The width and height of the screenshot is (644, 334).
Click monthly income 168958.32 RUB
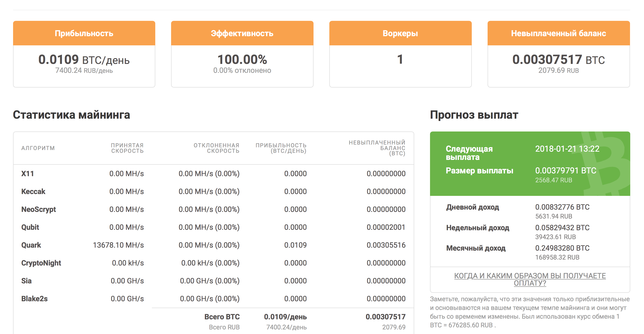click(557, 257)
